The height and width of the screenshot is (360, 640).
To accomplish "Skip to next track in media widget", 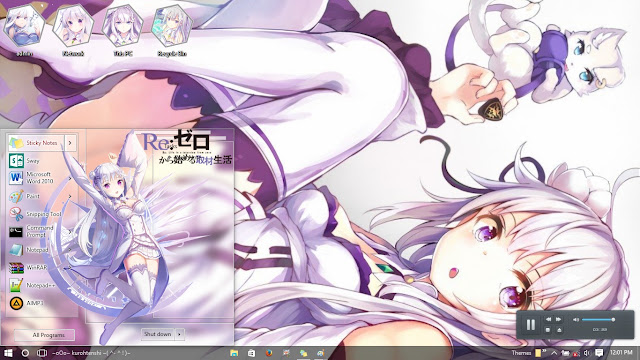I will pyautogui.click(x=559, y=319).
